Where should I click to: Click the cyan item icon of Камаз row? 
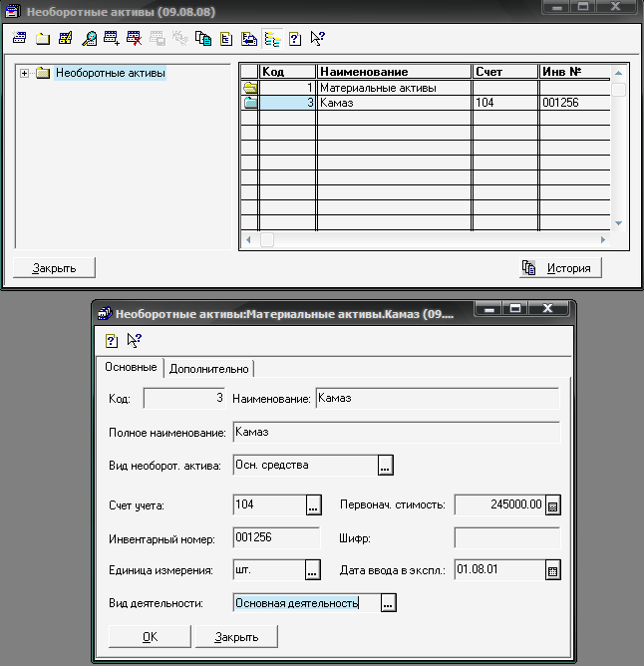tap(250, 103)
